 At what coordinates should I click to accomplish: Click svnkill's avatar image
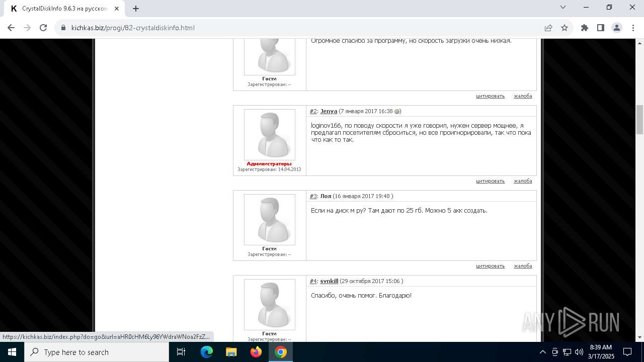point(270,305)
